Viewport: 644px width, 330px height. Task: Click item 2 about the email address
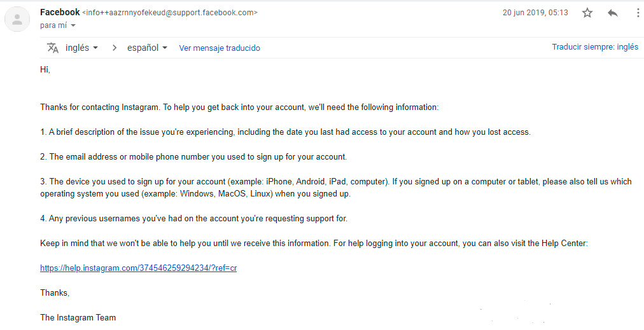coord(193,157)
